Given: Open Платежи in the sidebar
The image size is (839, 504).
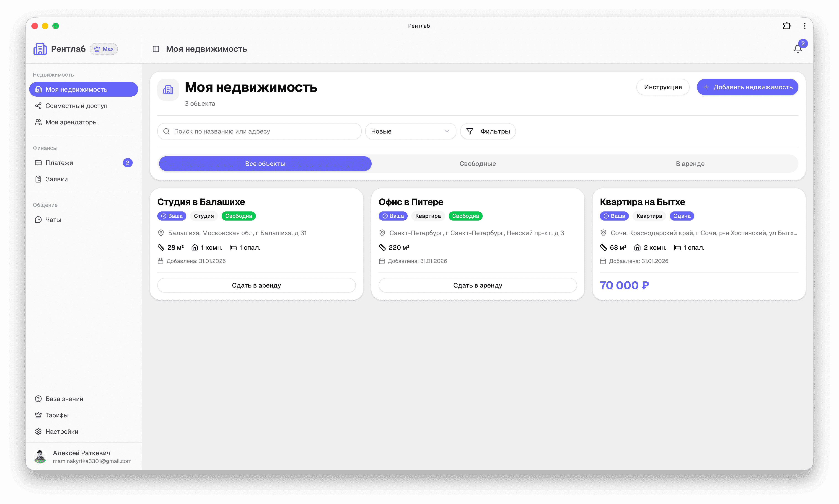Looking at the screenshot, I should (x=59, y=163).
